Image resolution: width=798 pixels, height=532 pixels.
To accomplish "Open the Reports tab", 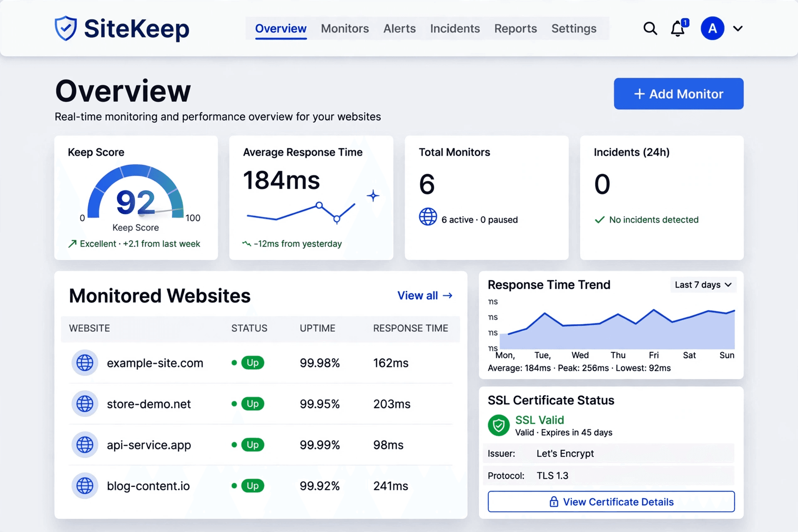I will click(x=515, y=28).
